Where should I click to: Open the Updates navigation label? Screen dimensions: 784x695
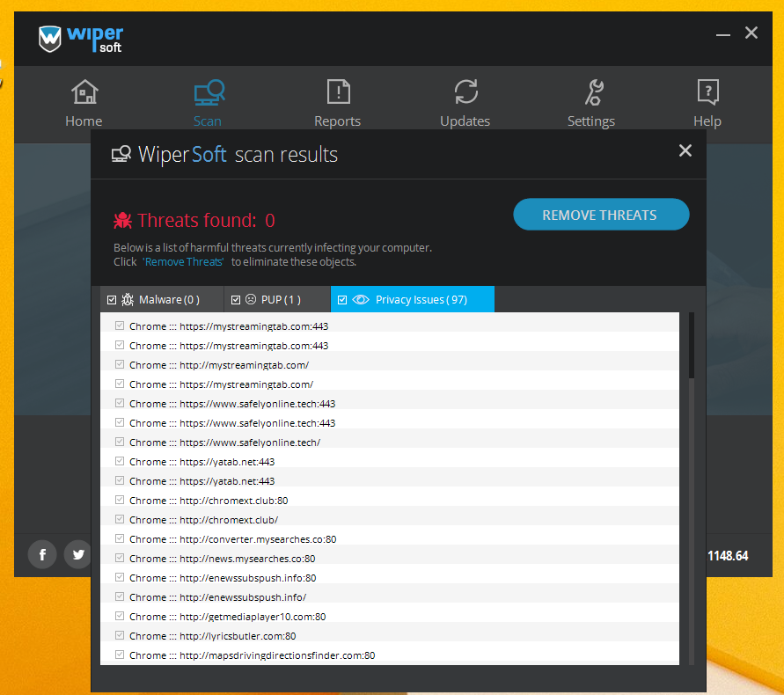(x=465, y=121)
